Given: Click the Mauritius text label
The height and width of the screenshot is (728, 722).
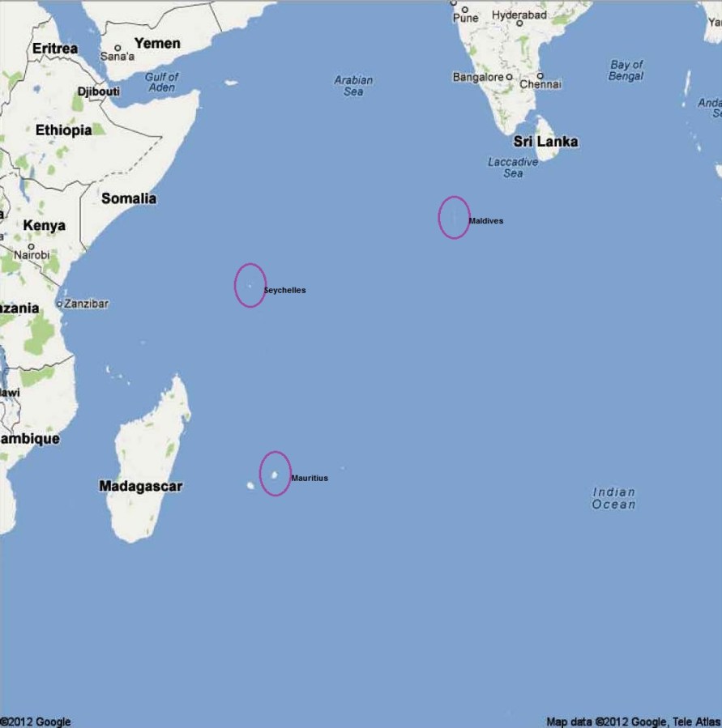Looking at the screenshot, I should 310,478.
